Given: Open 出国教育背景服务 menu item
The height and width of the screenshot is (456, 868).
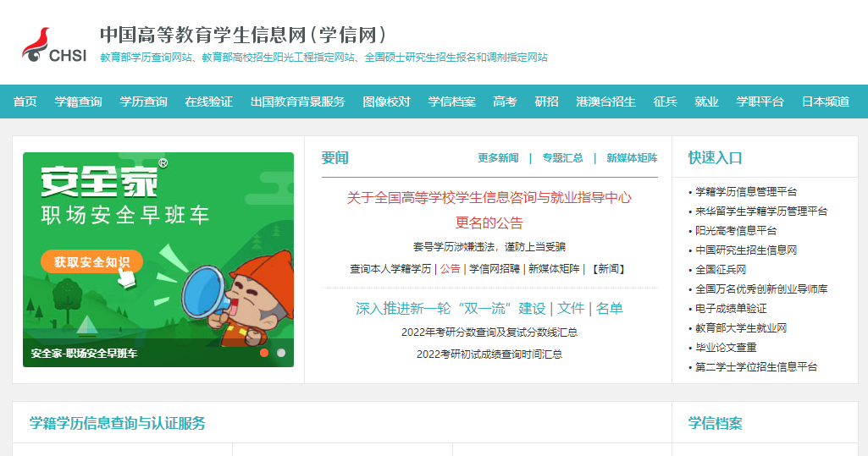Looking at the screenshot, I should (x=298, y=102).
